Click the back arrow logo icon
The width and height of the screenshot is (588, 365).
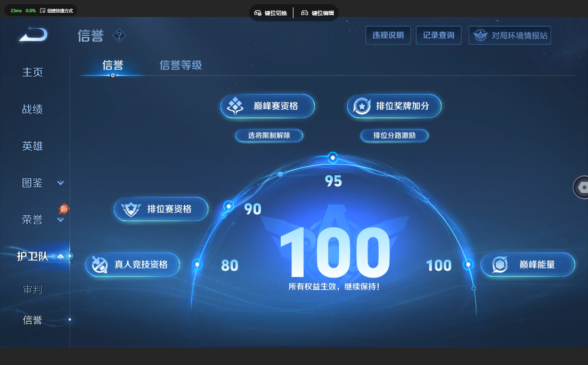(34, 35)
